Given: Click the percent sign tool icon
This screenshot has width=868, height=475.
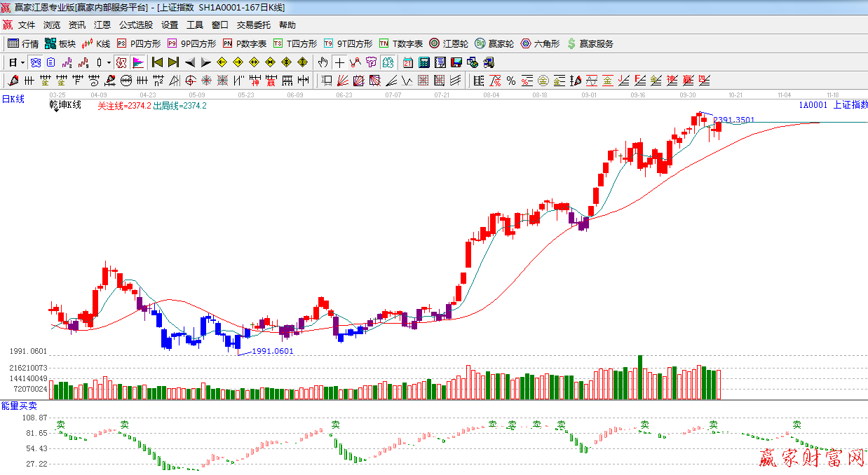Looking at the screenshot, I should (x=511, y=81).
